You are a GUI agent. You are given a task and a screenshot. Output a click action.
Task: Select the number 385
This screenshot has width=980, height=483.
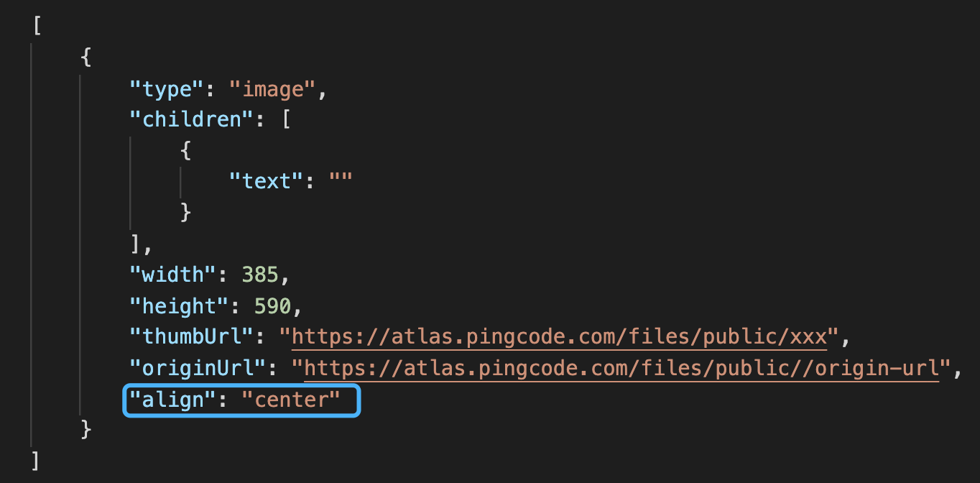[260, 275]
